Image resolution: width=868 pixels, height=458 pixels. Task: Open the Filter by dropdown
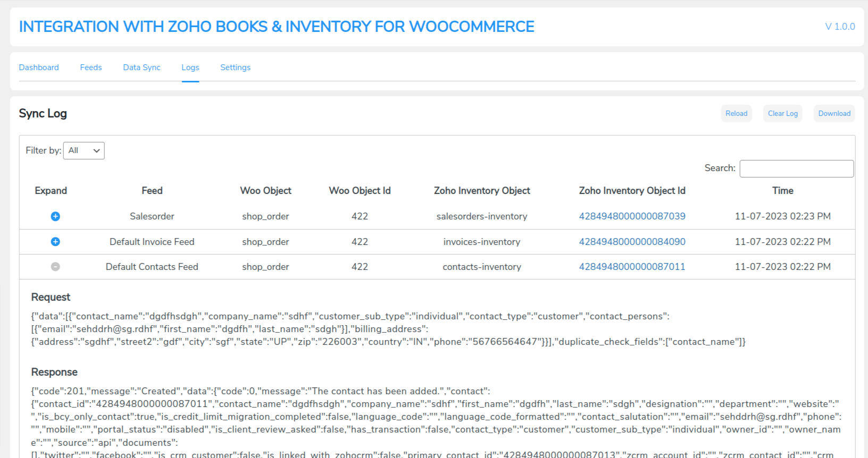[84, 150]
